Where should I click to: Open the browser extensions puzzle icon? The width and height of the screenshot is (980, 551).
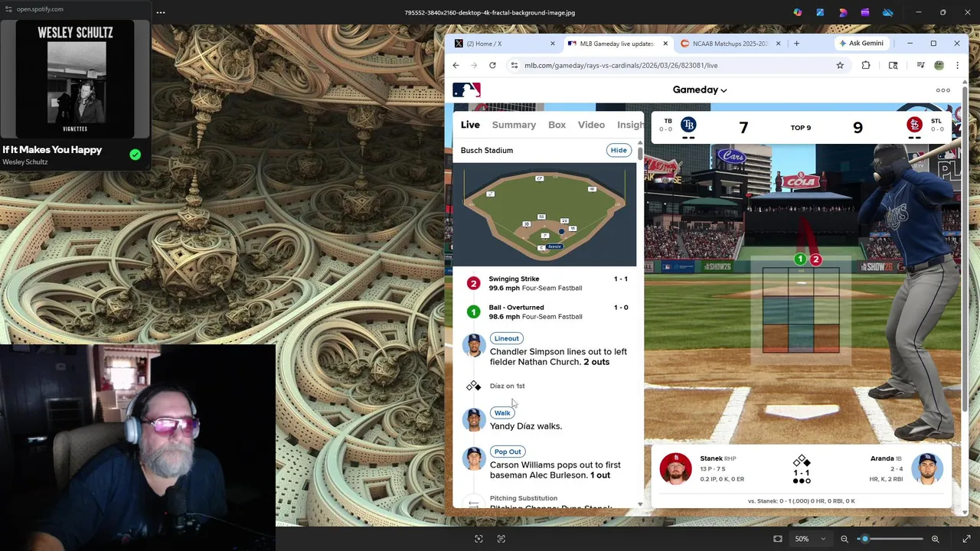[x=866, y=65]
